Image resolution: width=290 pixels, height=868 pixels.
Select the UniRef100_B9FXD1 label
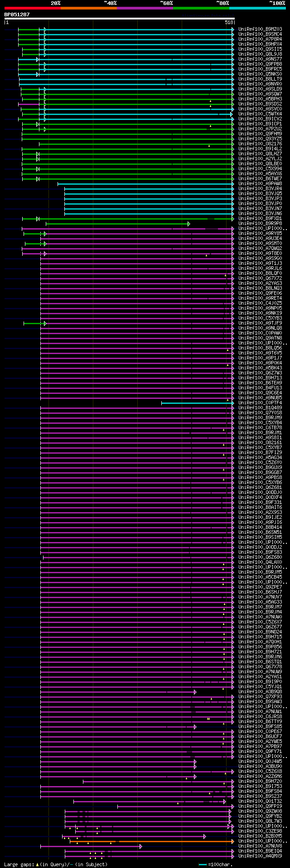click(260, 219)
